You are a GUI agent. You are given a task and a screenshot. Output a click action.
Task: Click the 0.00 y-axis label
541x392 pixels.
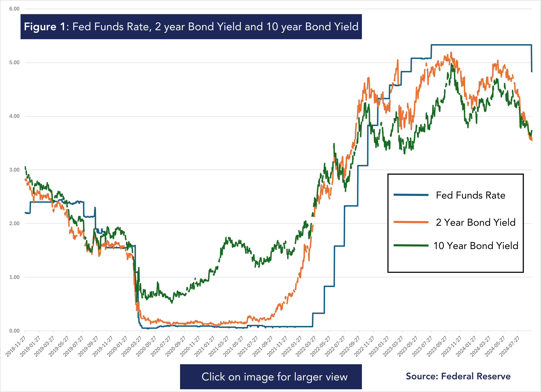tap(14, 331)
